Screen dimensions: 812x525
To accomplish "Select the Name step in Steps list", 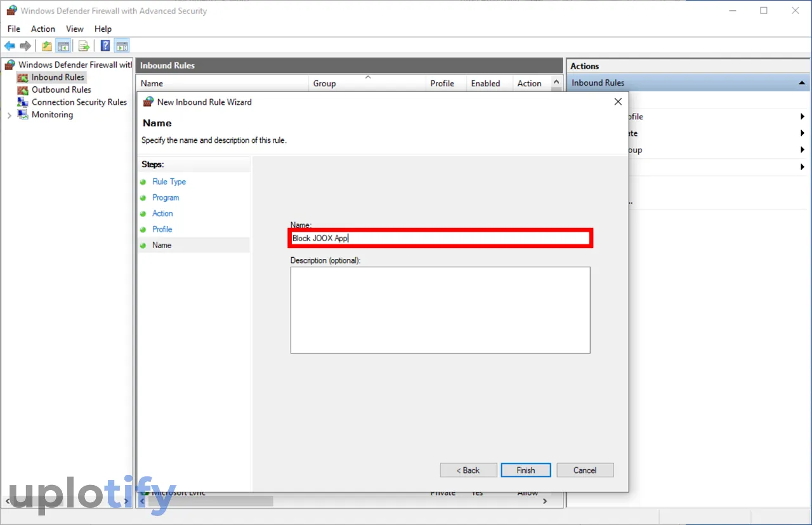I will pyautogui.click(x=162, y=245).
